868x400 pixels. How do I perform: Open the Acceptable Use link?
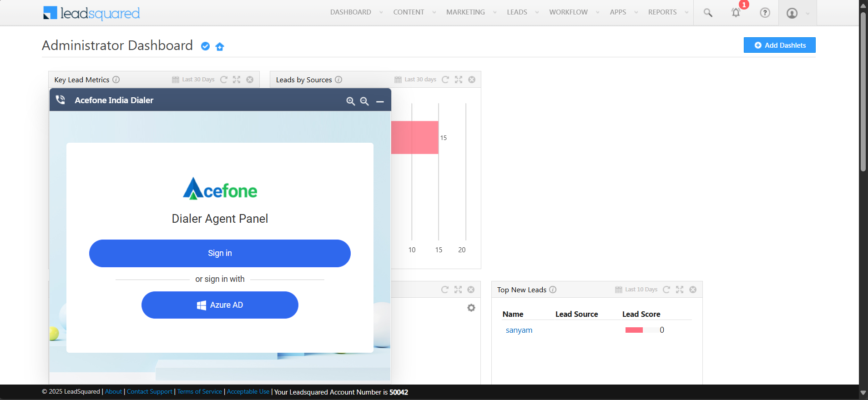point(248,392)
